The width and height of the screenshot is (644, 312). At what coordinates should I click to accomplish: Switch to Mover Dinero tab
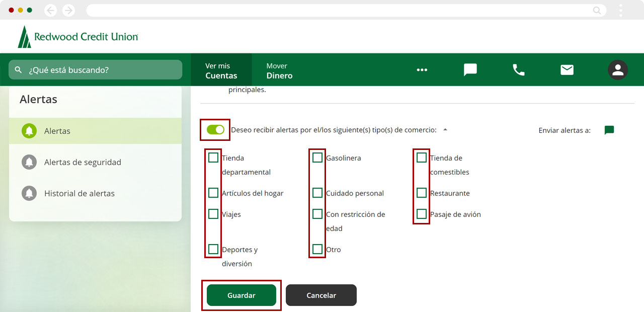click(x=279, y=70)
